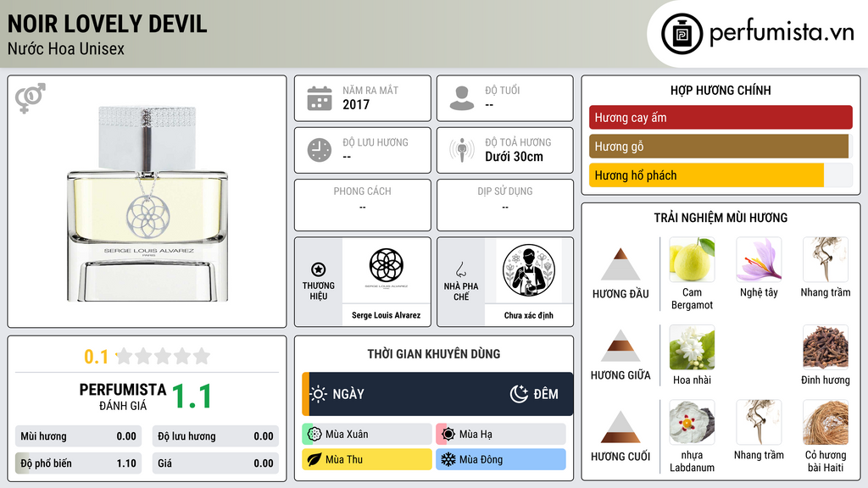The width and height of the screenshot is (868, 488).
Task: Choose the Mùa Thu season chip
Action: click(x=367, y=459)
